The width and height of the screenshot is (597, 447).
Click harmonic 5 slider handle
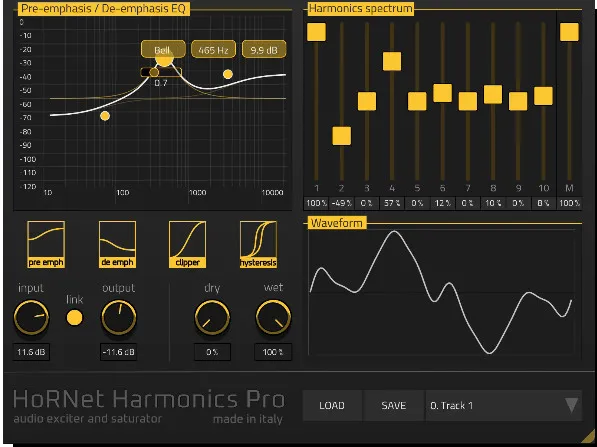point(417,101)
